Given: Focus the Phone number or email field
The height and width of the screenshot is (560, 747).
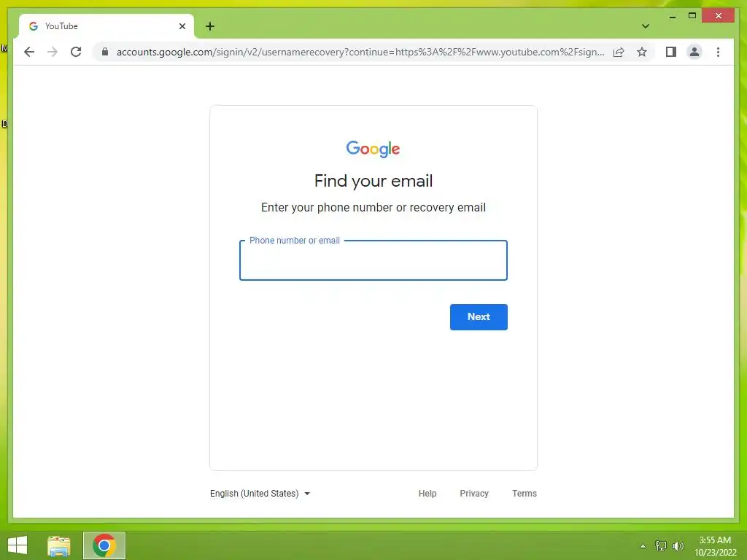Looking at the screenshot, I should (x=373, y=260).
